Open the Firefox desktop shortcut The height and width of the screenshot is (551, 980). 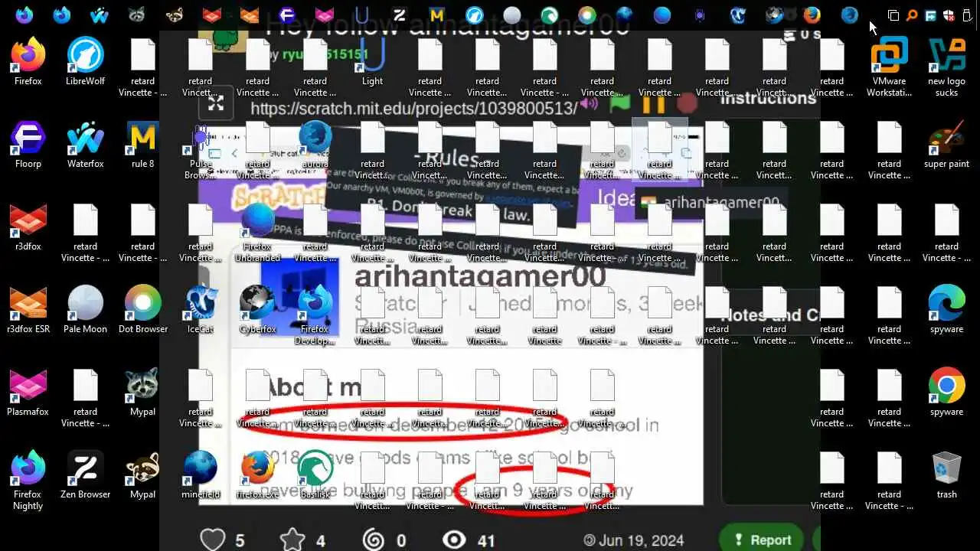click(28, 61)
